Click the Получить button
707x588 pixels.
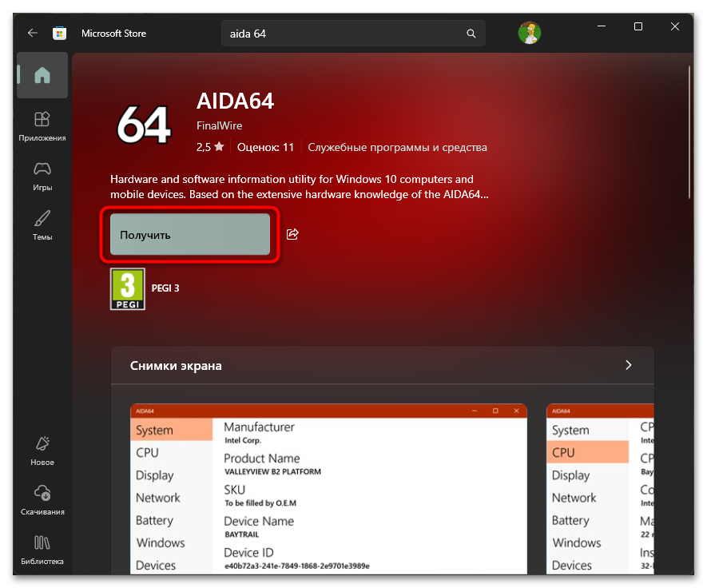[190, 234]
